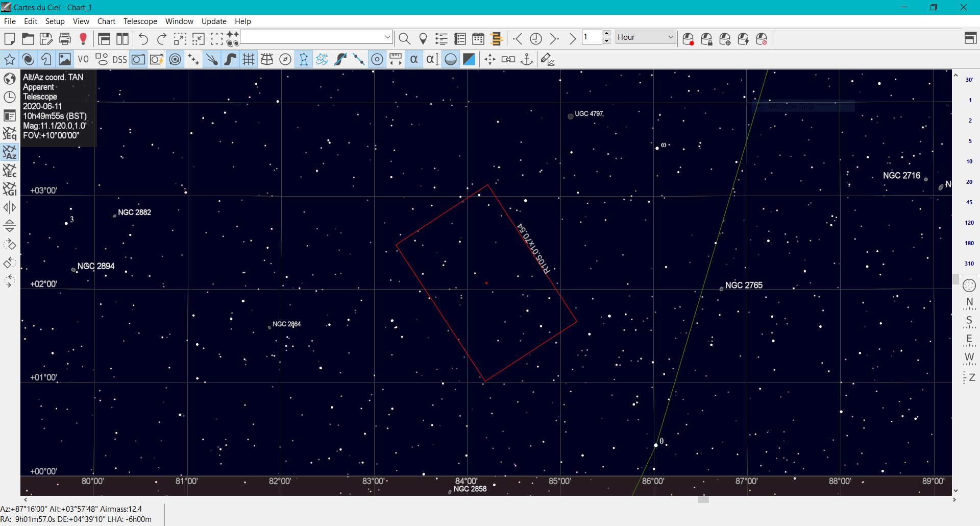Switch to equatorial coordinates in sidebar
The width and height of the screenshot is (980, 526).
tap(10, 134)
